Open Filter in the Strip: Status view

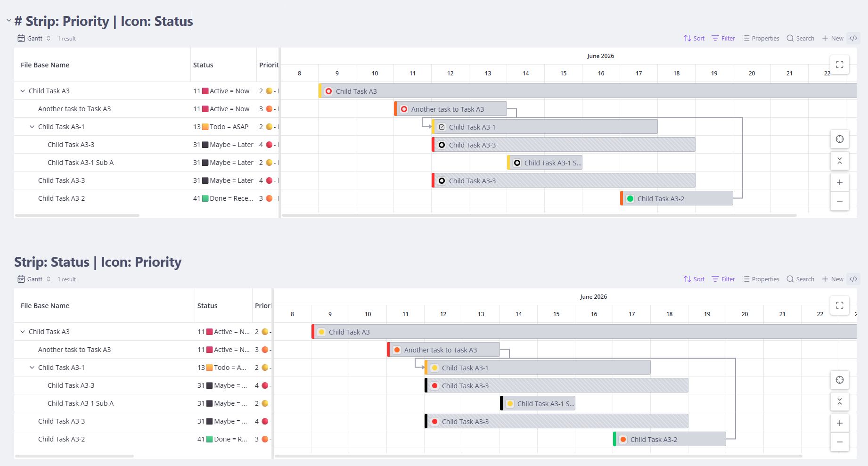click(723, 279)
